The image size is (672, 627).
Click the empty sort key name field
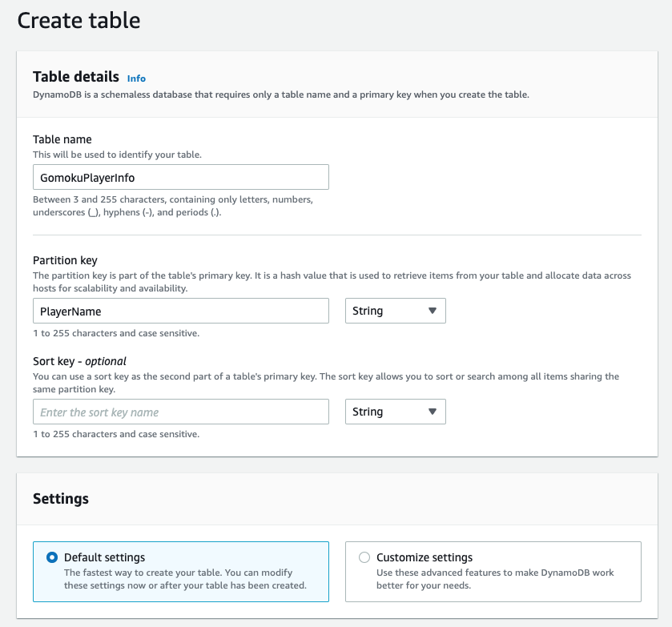[x=181, y=412]
